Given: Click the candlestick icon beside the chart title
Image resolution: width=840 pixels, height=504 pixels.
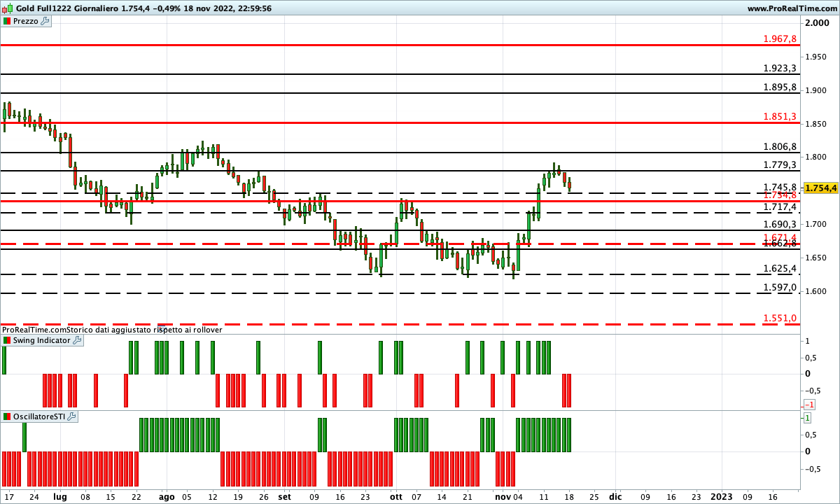Looking at the screenshot, I should tap(7, 8).
